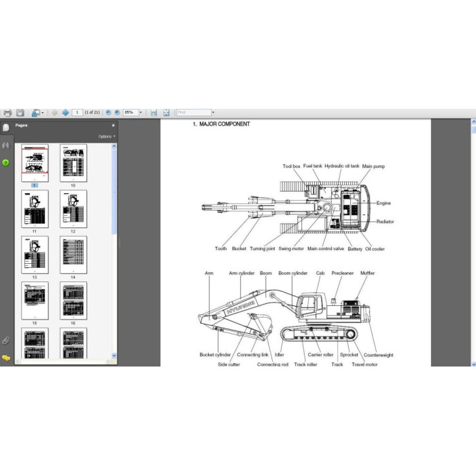Select the page 11 thumbnail

click(35, 209)
